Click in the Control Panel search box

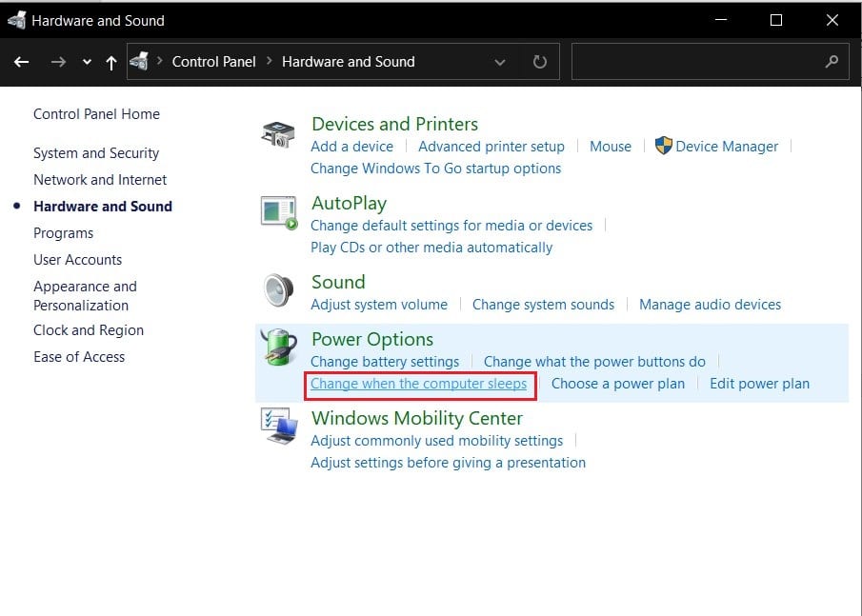point(695,62)
